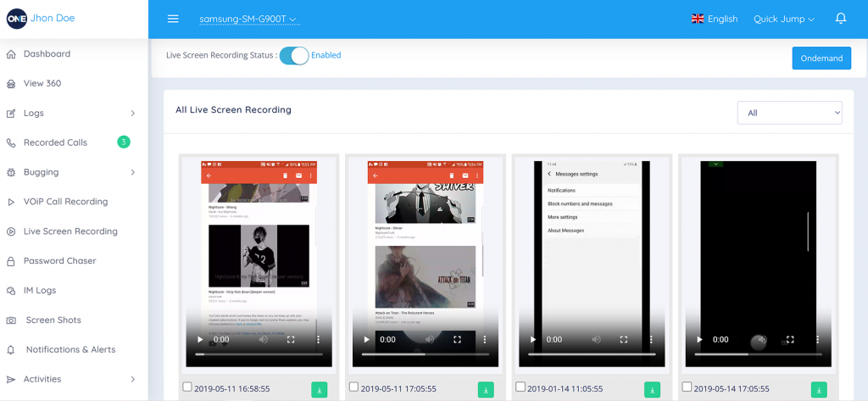868x401 pixels.
Task: Click the VOiP Call Recording play icon
Action: click(x=10, y=202)
